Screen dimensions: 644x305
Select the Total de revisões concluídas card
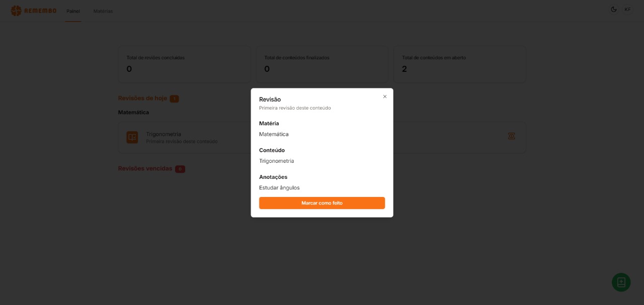[184, 64]
